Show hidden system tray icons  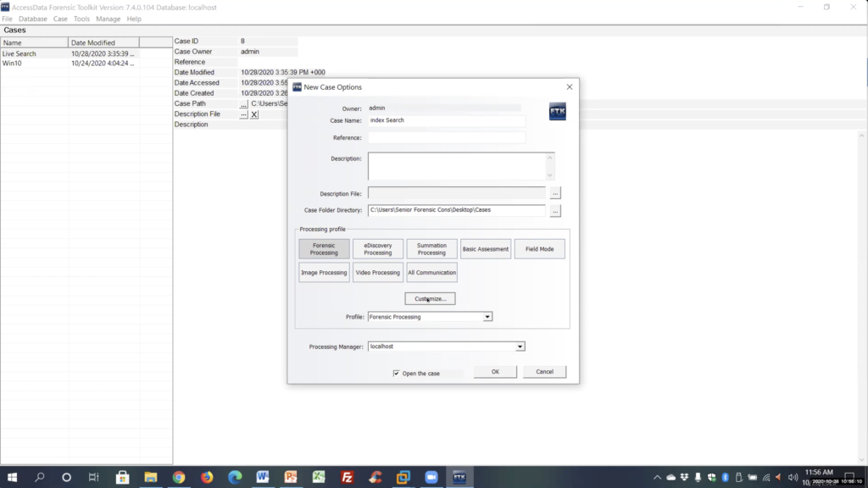[x=657, y=478]
